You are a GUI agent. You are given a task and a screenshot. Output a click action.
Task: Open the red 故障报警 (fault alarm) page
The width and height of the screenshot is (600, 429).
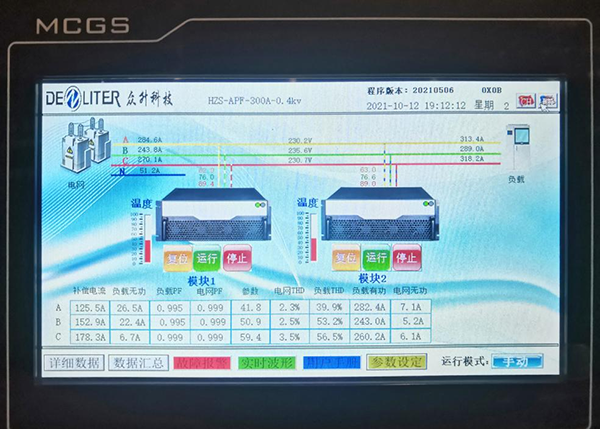coord(201,362)
